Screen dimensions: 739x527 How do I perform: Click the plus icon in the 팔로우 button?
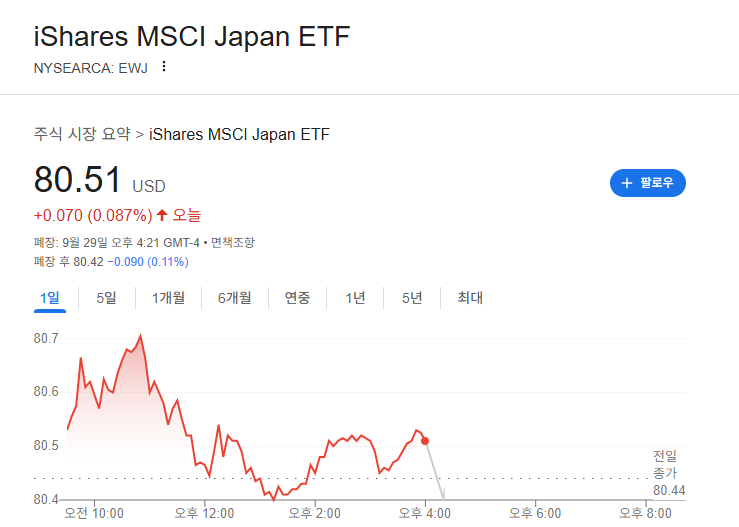627,183
